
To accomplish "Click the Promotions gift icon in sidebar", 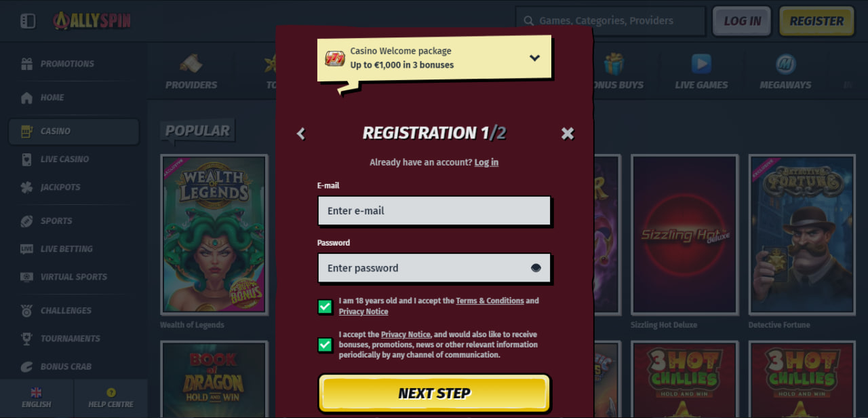I will click(26, 64).
